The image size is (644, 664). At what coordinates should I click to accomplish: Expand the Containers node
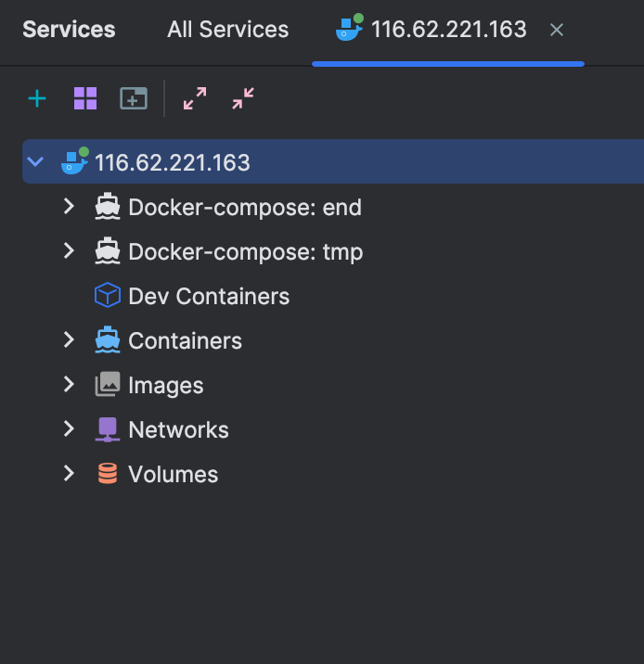(x=69, y=339)
